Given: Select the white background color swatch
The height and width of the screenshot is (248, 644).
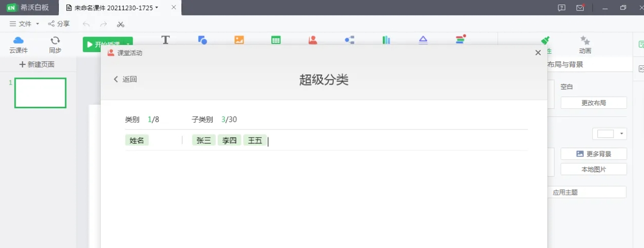Looking at the screenshot, I should (x=606, y=134).
